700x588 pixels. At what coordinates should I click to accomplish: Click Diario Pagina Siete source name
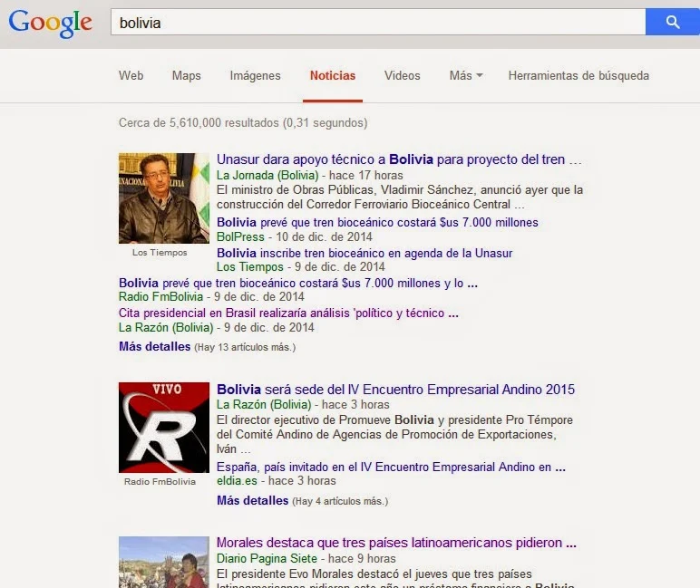point(267,559)
